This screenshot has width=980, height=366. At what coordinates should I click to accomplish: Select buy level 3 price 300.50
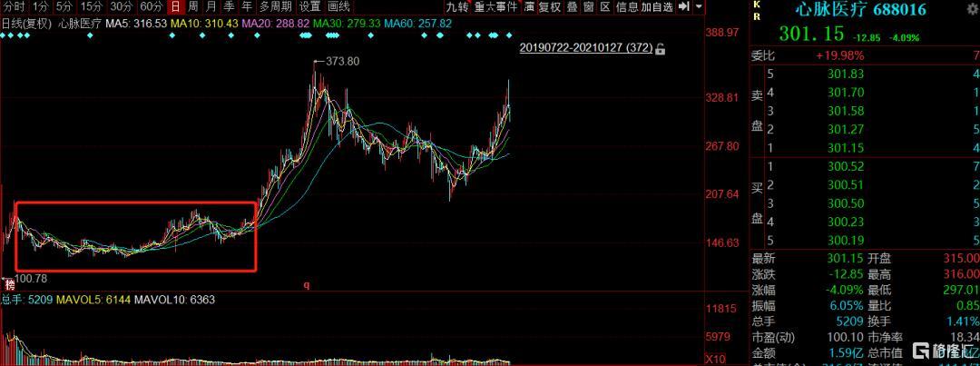tap(846, 203)
